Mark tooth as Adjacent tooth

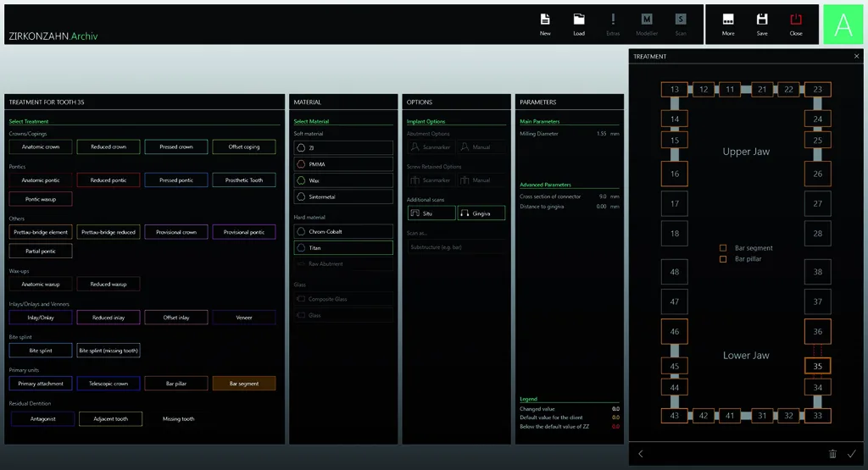click(111, 419)
